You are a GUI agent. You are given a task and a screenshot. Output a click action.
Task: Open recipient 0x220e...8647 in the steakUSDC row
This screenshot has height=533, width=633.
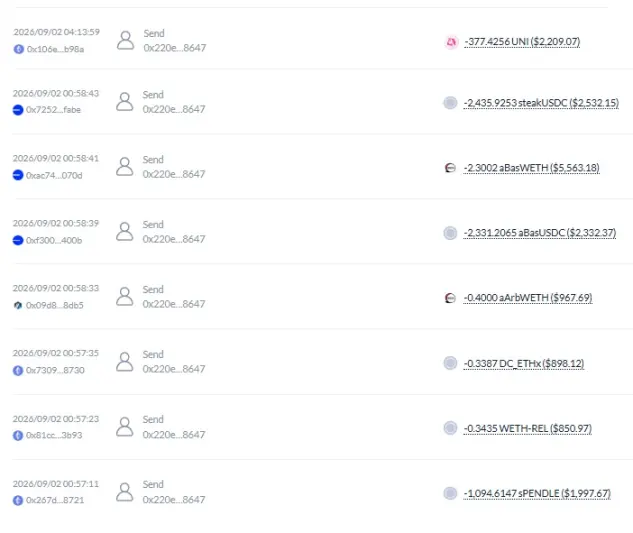[x=174, y=109]
